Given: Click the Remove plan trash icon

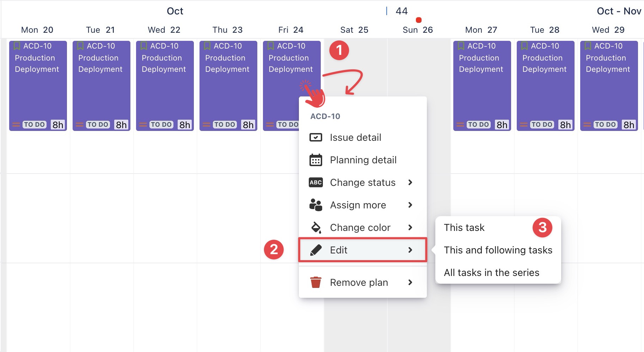Looking at the screenshot, I should pos(315,282).
